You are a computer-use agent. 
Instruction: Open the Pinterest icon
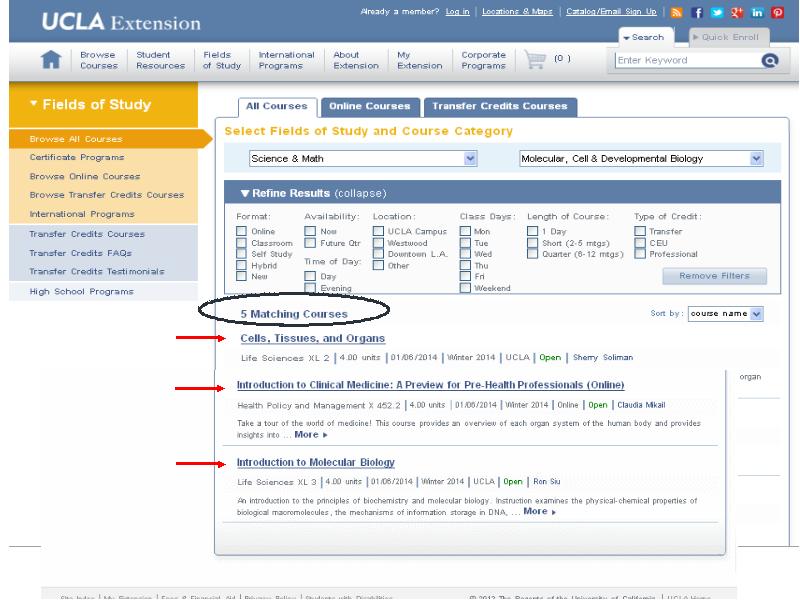[x=777, y=15]
